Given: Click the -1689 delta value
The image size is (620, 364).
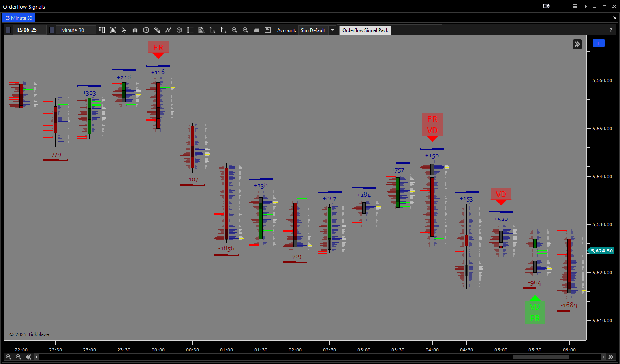Looking at the screenshot, I should pyautogui.click(x=569, y=305).
